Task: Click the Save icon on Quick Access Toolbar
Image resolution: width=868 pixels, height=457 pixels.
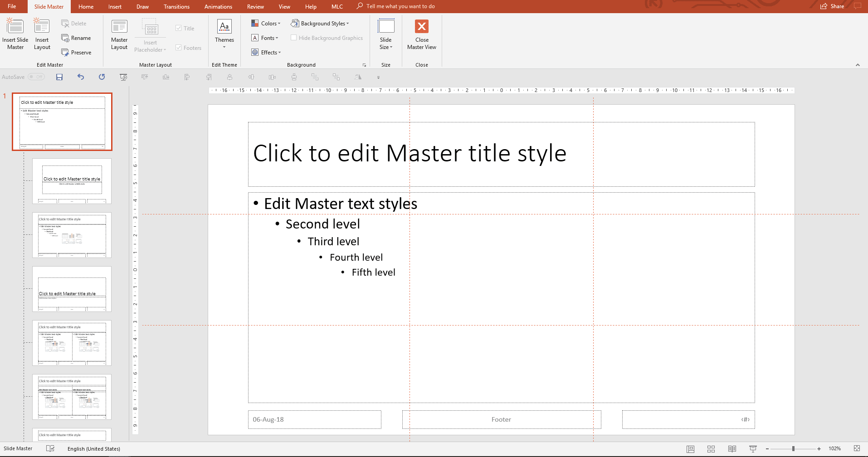Action: click(x=59, y=77)
